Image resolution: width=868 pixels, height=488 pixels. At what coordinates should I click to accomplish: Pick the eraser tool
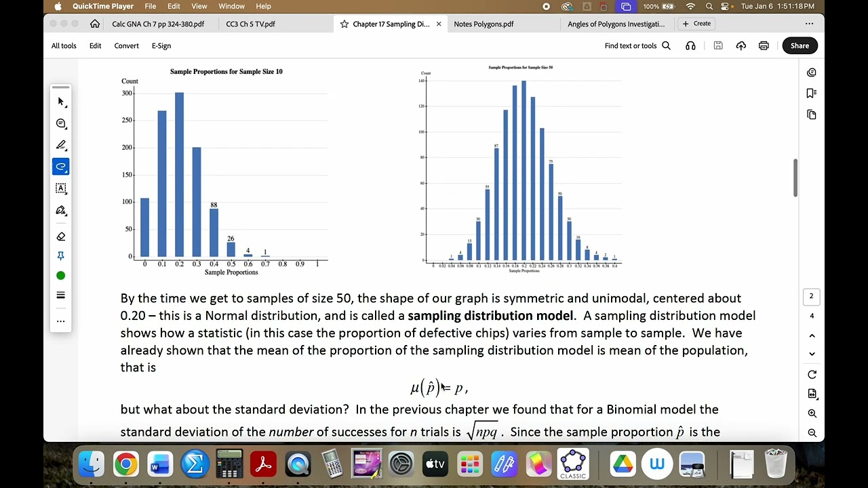pos(61,237)
